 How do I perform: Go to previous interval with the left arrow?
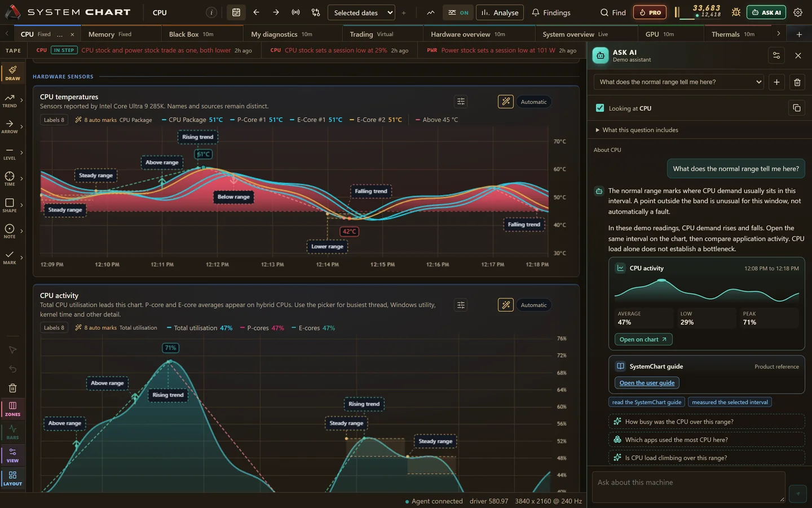(256, 12)
